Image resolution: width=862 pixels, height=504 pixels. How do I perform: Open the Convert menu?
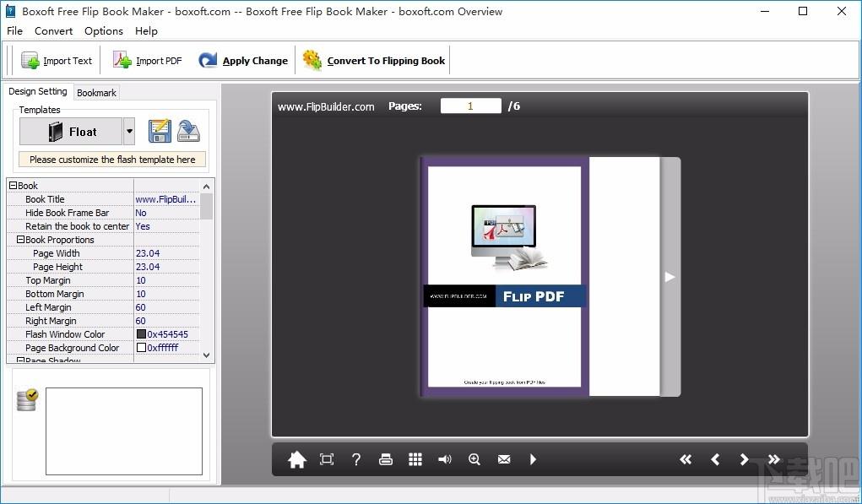click(x=53, y=31)
